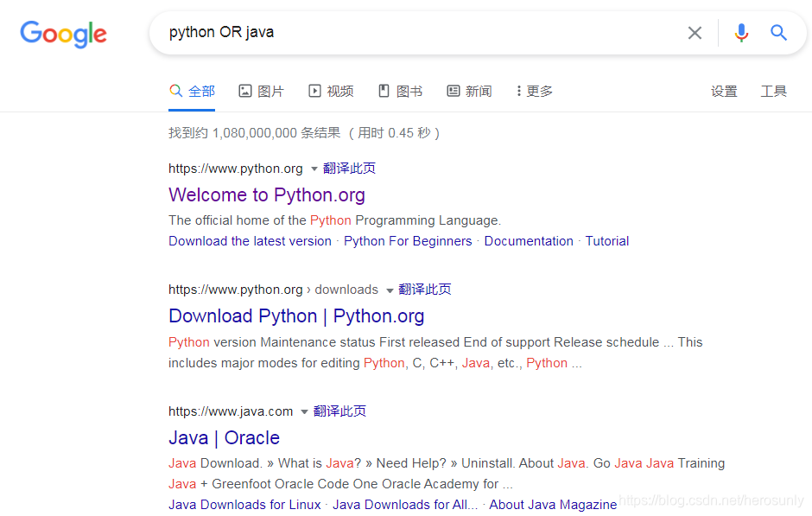Open the Java | Oracle result
812x516 pixels.
click(x=224, y=438)
